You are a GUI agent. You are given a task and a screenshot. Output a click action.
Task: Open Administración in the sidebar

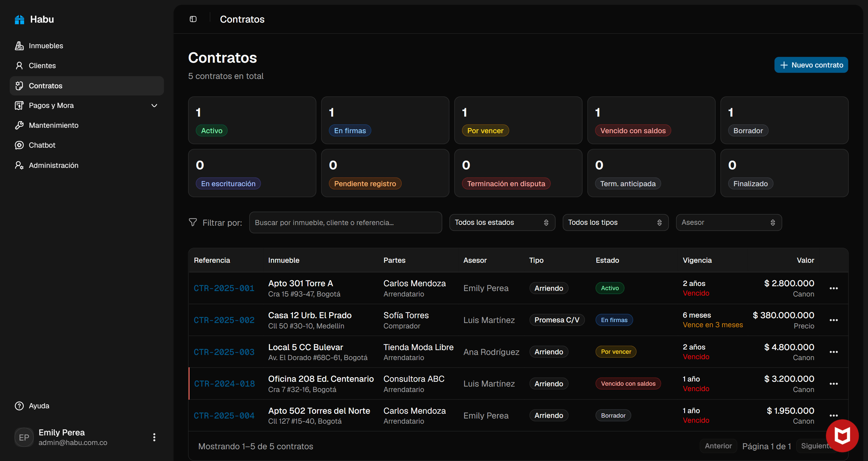(87, 165)
